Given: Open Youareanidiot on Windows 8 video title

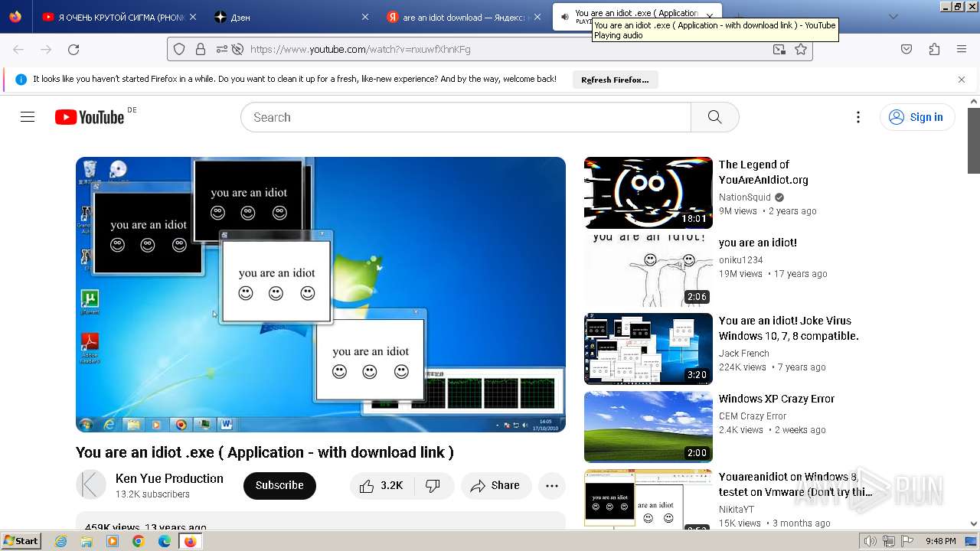Looking at the screenshot, I should [x=795, y=484].
